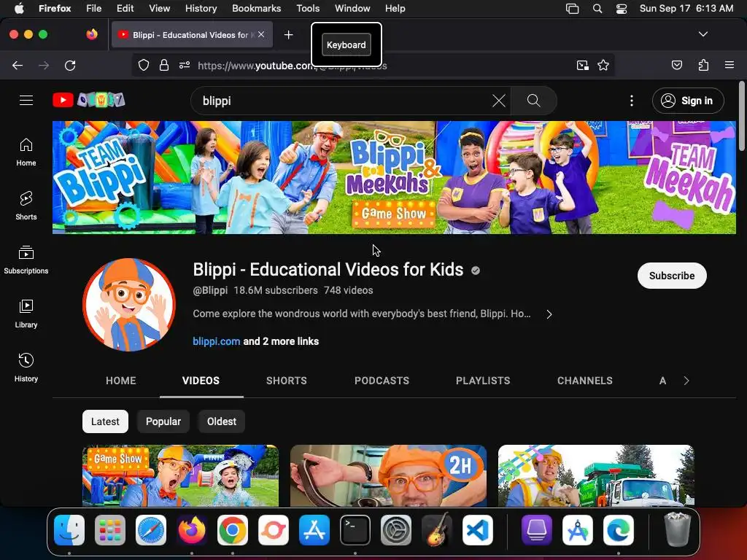The image size is (747, 560).
Task: Click the YouTube logo
Action: click(x=89, y=100)
